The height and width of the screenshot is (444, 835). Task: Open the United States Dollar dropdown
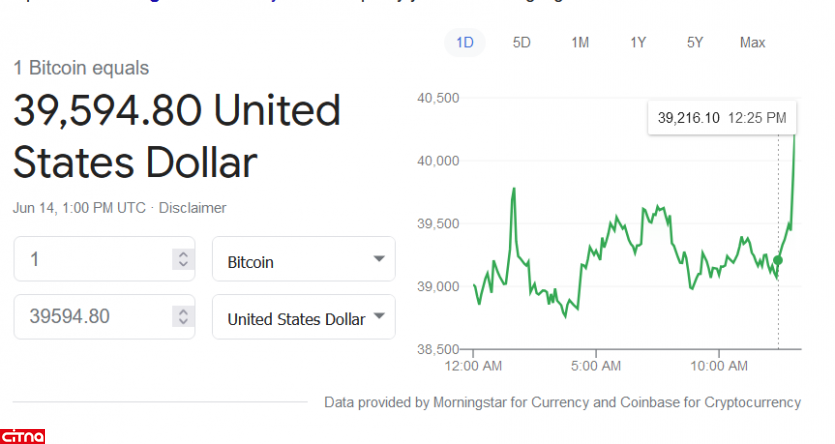tap(304, 318)
